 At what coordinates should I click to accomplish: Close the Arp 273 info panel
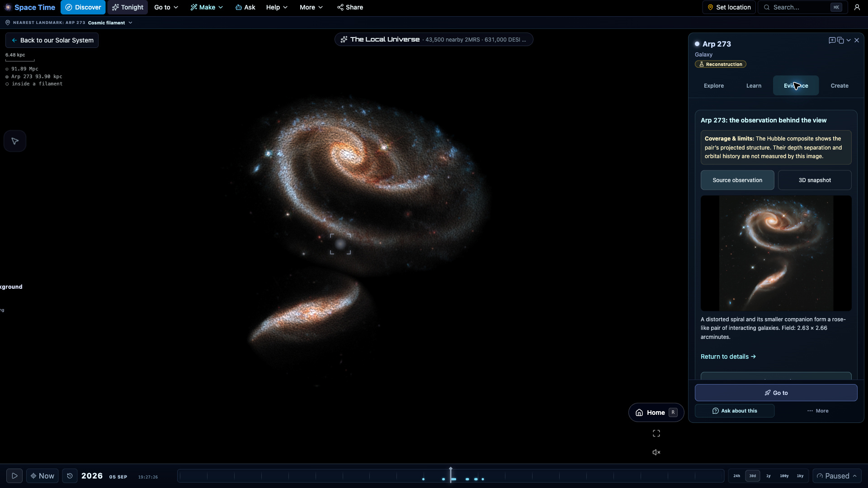tap(857, 40)
